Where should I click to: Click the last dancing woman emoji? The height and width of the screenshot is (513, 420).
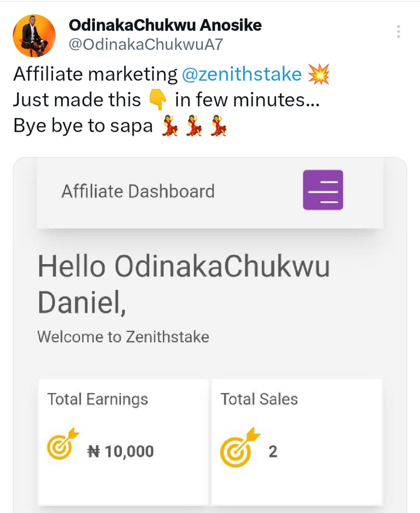219,125
